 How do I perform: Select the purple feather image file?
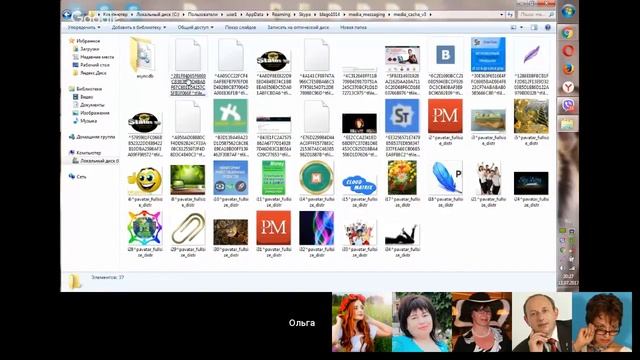coord(531,55)
